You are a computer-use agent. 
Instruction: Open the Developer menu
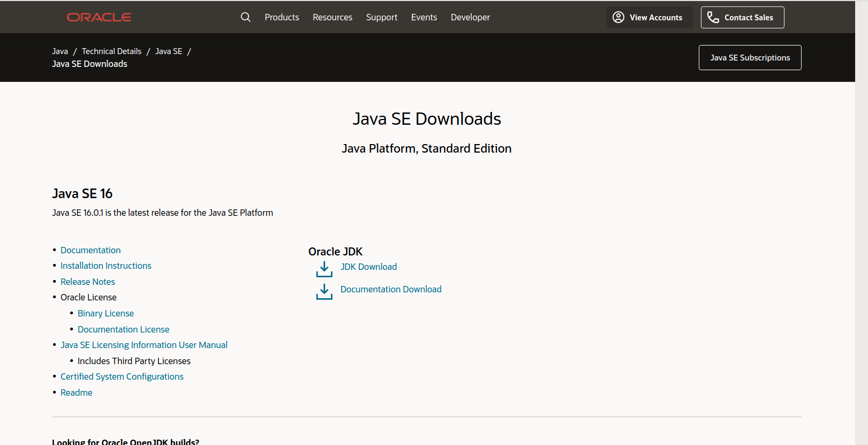pos(470,17)
